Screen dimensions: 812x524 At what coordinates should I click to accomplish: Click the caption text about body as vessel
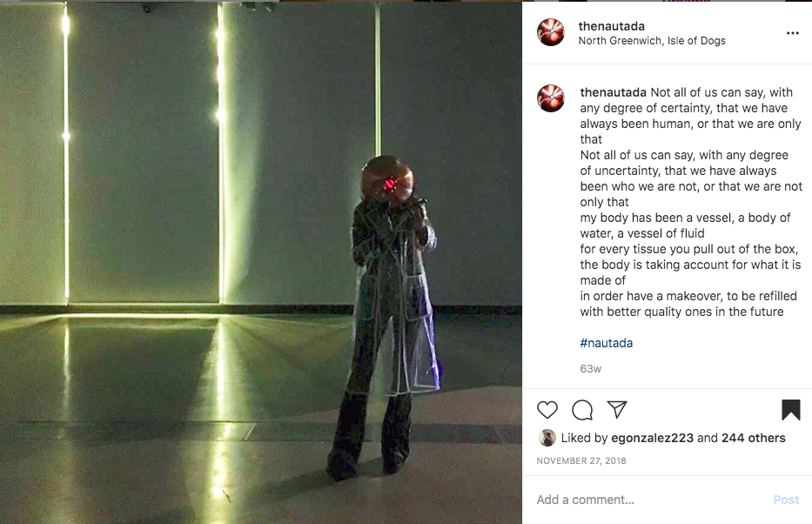pyautogui.click(x=685, y=225)
